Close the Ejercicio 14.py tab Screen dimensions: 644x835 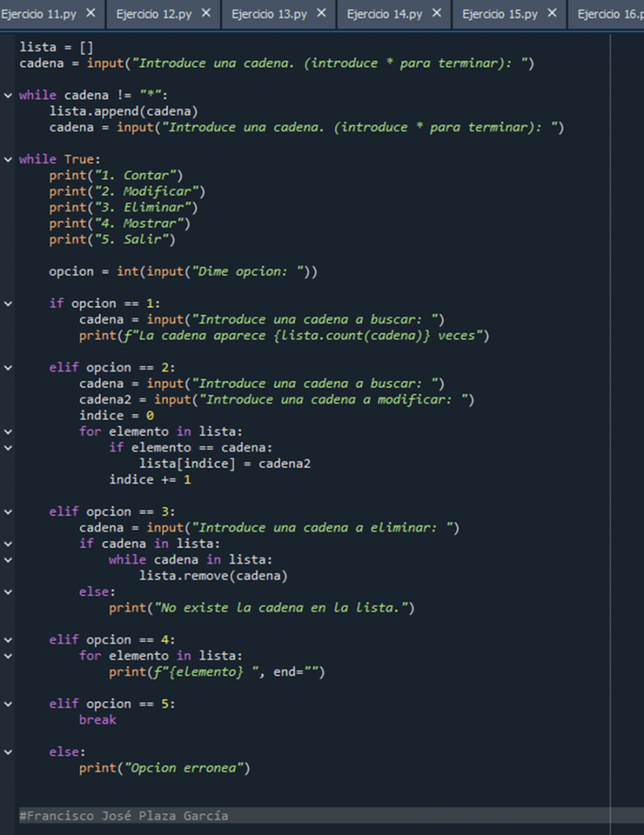(x=437, y=13)
